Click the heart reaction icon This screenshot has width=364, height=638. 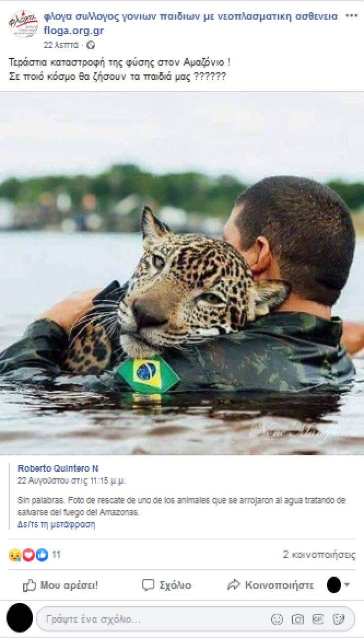(x=29, y=555)
